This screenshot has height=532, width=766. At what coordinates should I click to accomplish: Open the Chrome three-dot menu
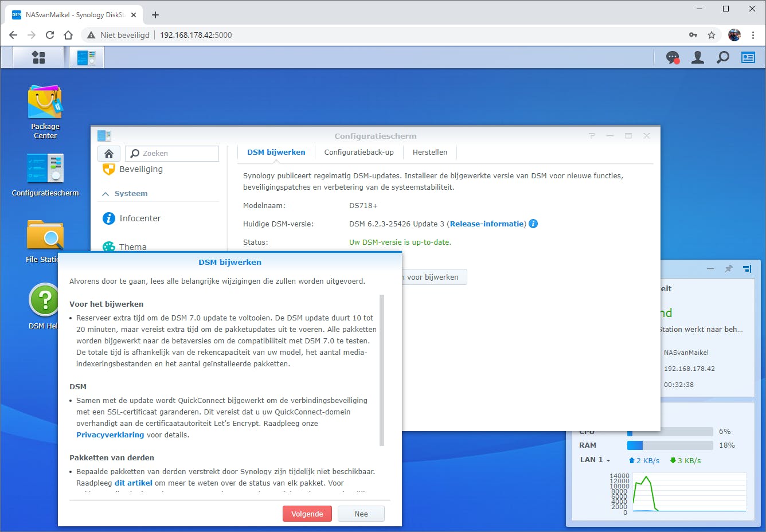tap(753, 35)
